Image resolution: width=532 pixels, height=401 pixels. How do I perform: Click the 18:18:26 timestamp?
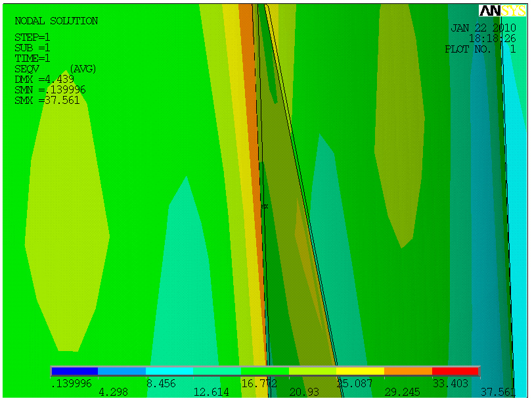(493, 38)
